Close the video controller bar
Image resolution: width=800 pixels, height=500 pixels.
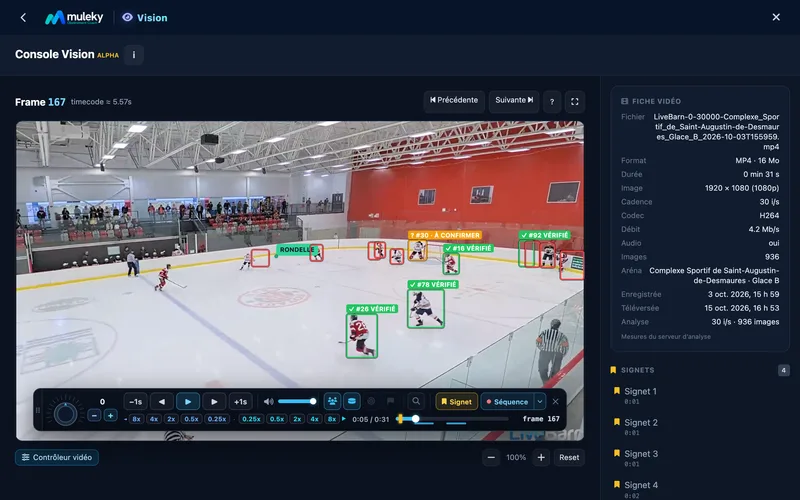(x=556, y=402)
